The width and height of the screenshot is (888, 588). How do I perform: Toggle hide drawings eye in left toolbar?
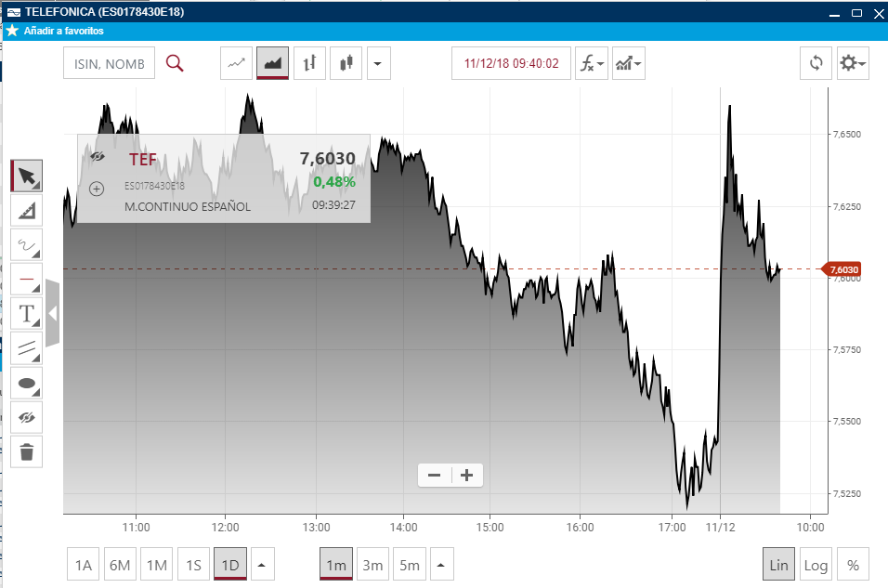pyautogui.click(x=27, y=417)
